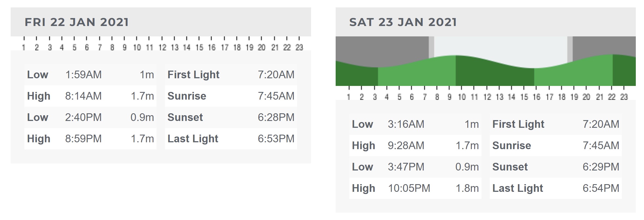Select Saturday's 9:28AM high tide row
This screenshot has width=644, height=220.
[x=415, y=146]
